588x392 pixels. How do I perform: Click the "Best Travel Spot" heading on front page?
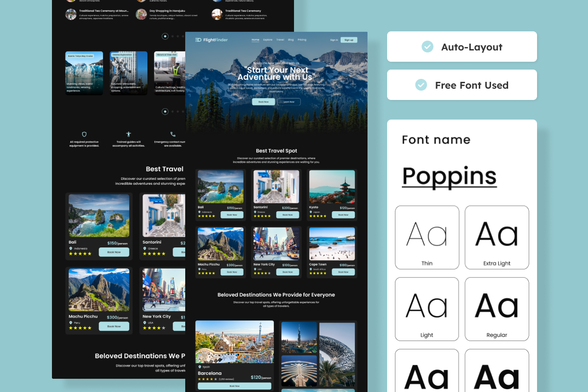point(276,151)
